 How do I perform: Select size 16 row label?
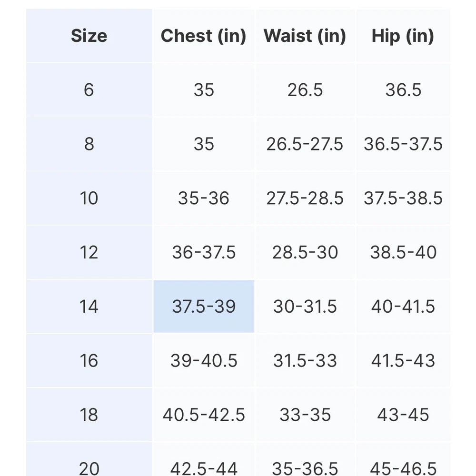click(x=89, y=361)
